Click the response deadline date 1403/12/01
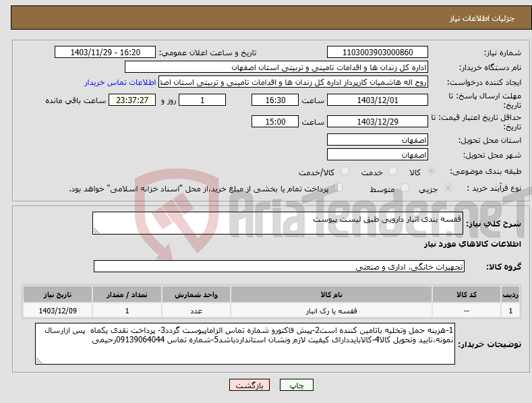532x403 pixels. (378, 100)
